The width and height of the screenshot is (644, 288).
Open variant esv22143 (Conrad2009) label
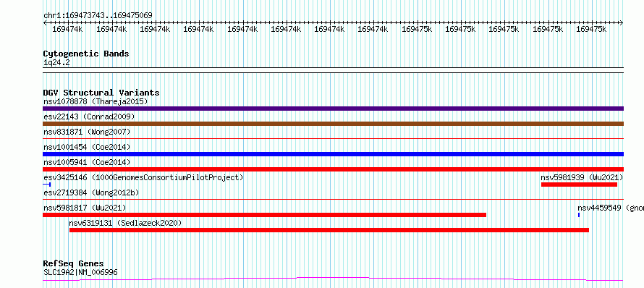click(89, 117)
